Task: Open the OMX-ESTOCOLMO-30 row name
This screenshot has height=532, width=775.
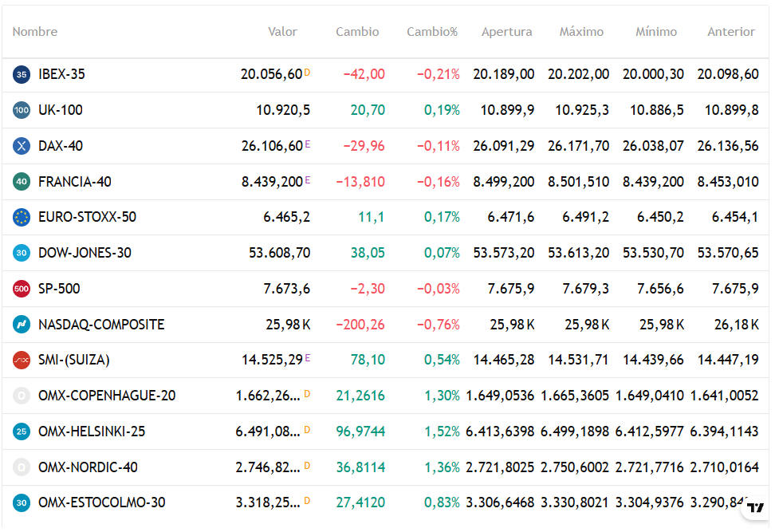Action: click(102, 502)
